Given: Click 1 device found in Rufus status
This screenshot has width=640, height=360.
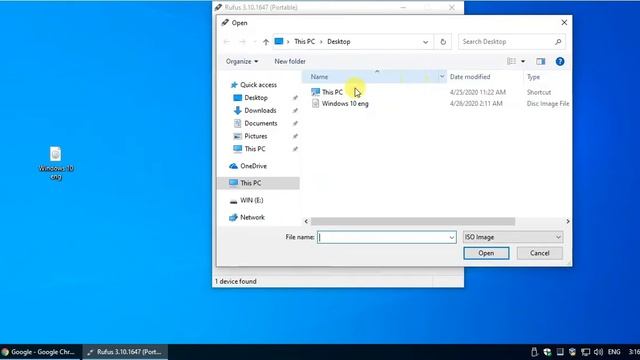Looking at the screenshot, I should coord(236,281).
